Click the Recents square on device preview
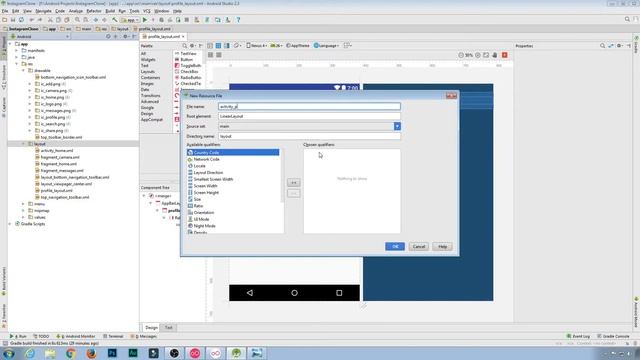640x360 pixels. pos(339,293)
